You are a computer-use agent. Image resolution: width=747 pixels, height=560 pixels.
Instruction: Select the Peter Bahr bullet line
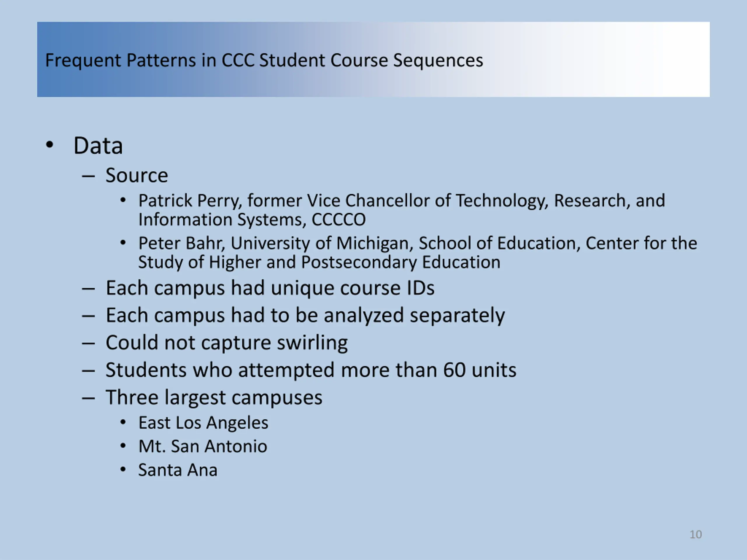click(417, 243)
